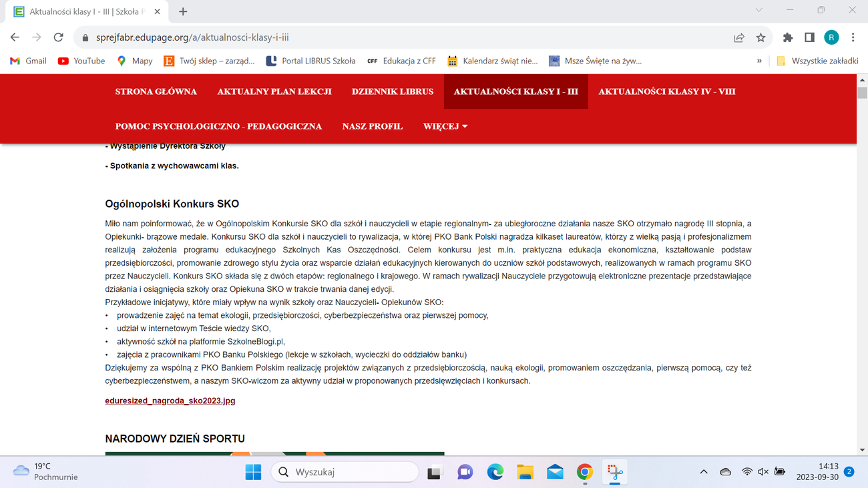Open the Mail app on taskbar
This screenshot has height=488, width=868.
click(555, 472)
